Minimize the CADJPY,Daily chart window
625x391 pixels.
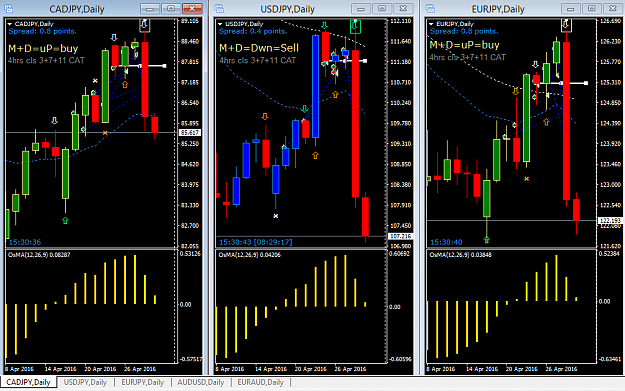click(x=150, y=8)
